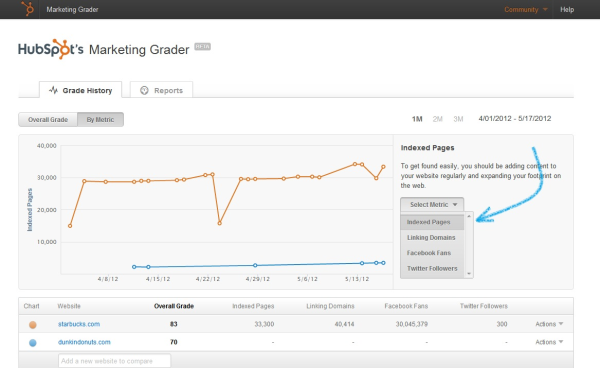Image resolution: width=600 pixels, height=368 pixels.
Task: Click the metric list scroll up arrow
Action: coord(469,217)
